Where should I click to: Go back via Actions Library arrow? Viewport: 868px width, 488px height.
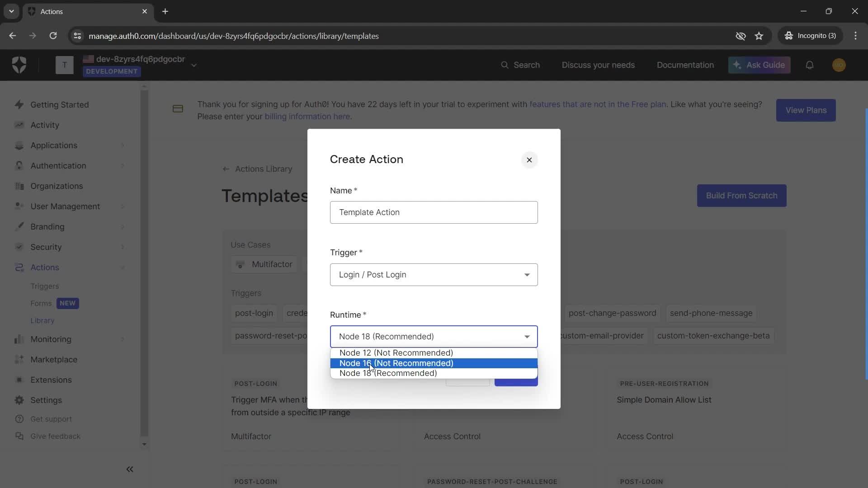[x=226, y=169]
